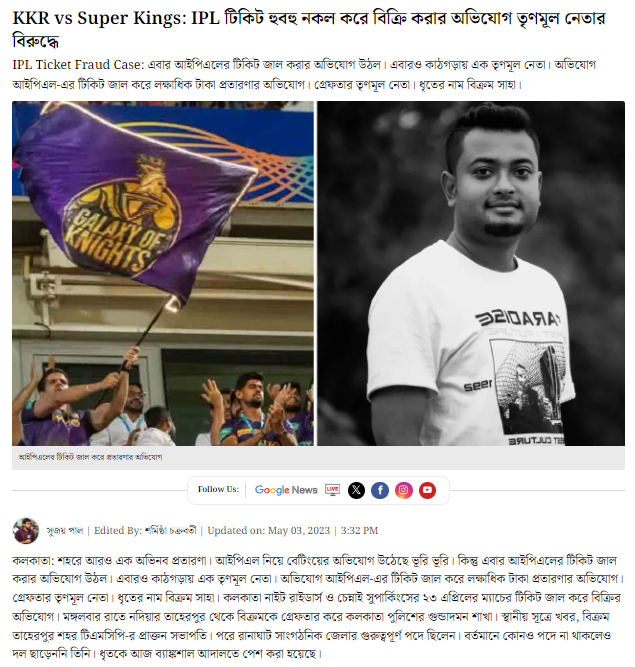Open the YouTube follow icon
Image resolution: width=635 pixels, height=667 pixels.
[x=427, y=490]
